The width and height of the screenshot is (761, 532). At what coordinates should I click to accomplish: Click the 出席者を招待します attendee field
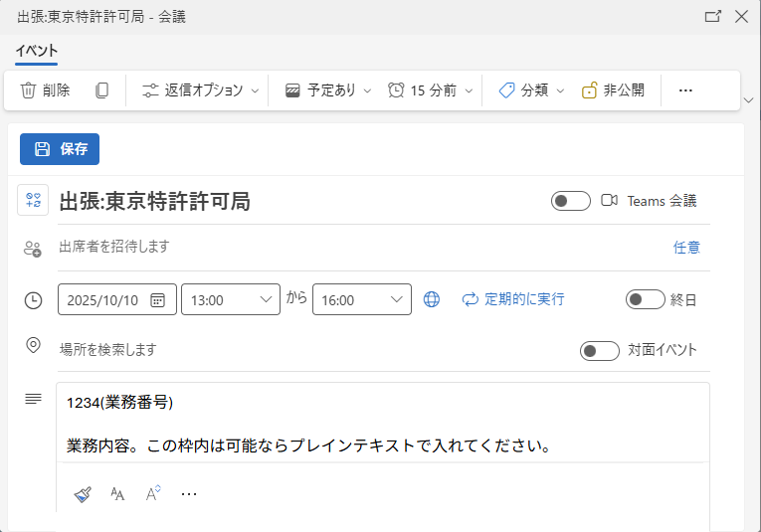[x=359, y=247]
